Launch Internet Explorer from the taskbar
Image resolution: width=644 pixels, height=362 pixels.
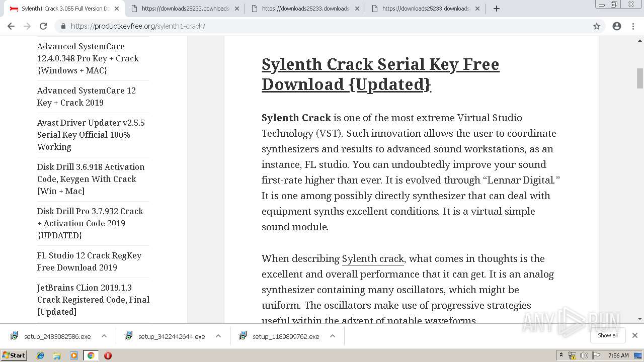point(40,355)
